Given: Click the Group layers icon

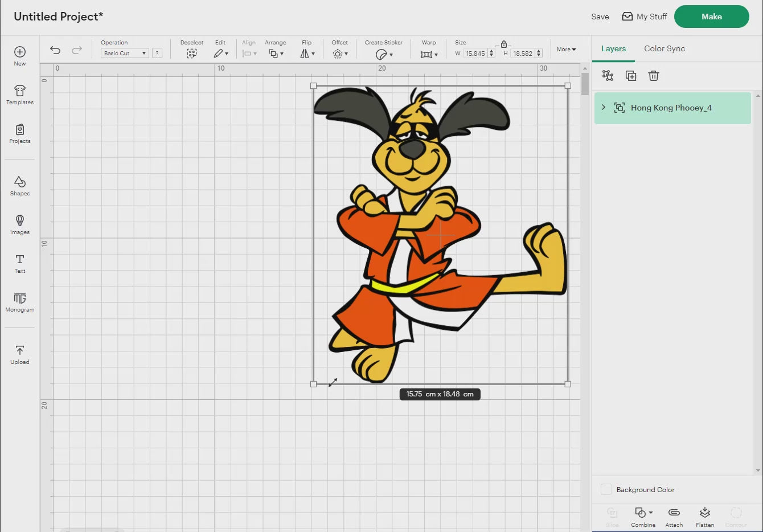Looking at the screenshot, I should (x=608, y=76).
